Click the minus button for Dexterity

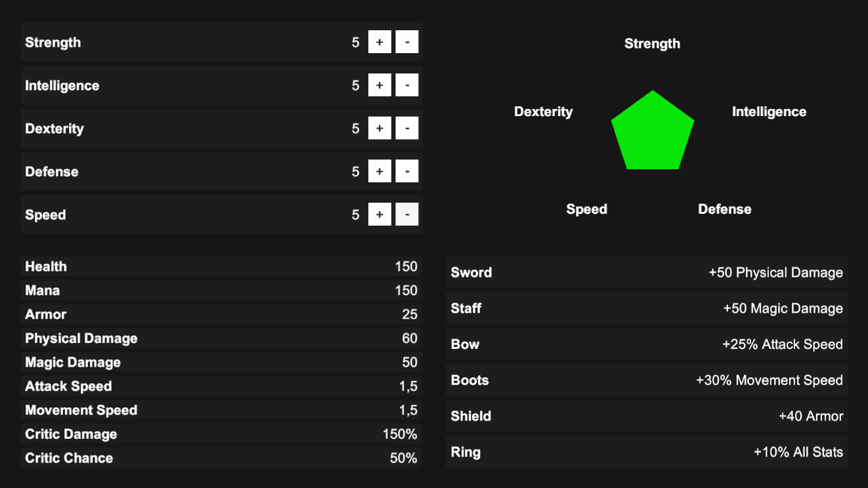(407, 129)
